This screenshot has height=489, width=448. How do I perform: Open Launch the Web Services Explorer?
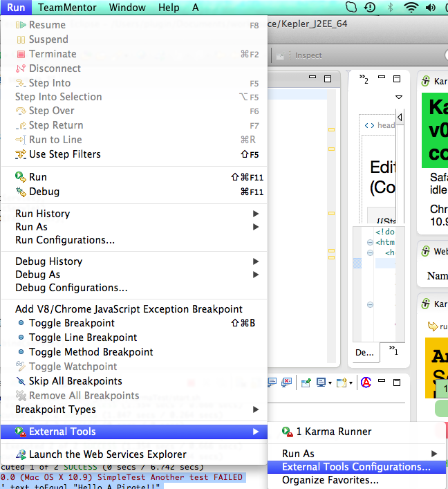[107, 454]
